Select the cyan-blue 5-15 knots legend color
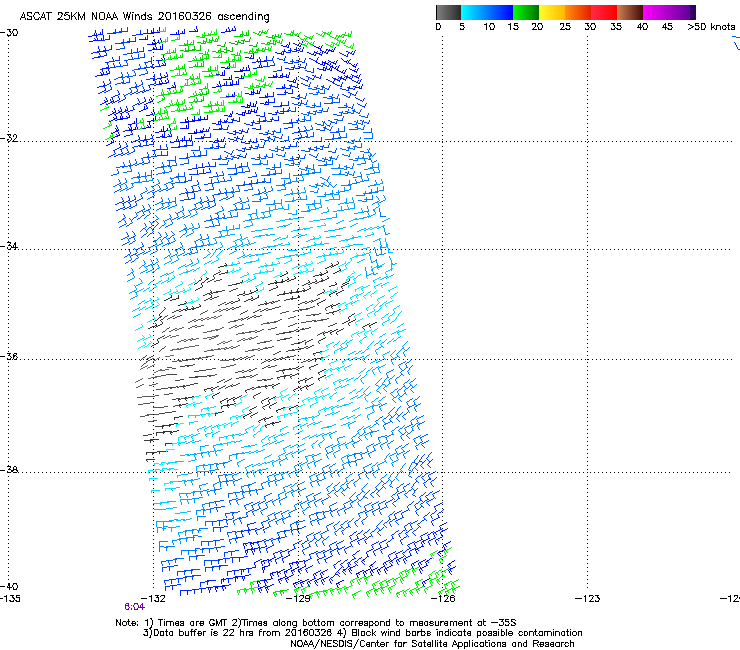Image resolution: width=740 pixels, height=650 pixels. pyautogui.click(x=487, y=12)
